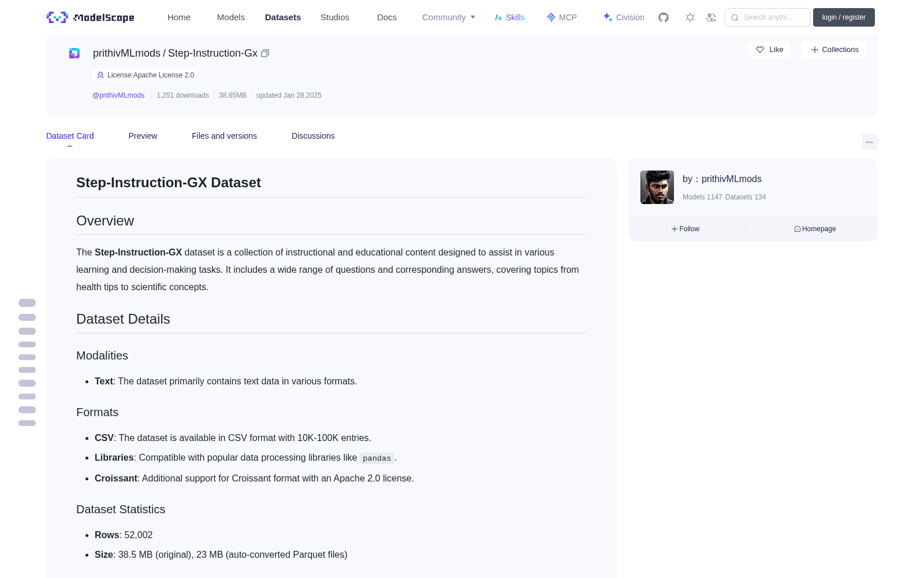Open the GitHub icon link
Viewport: 924px width, 578px height.
pyautogui.click(x=664, y=17)
